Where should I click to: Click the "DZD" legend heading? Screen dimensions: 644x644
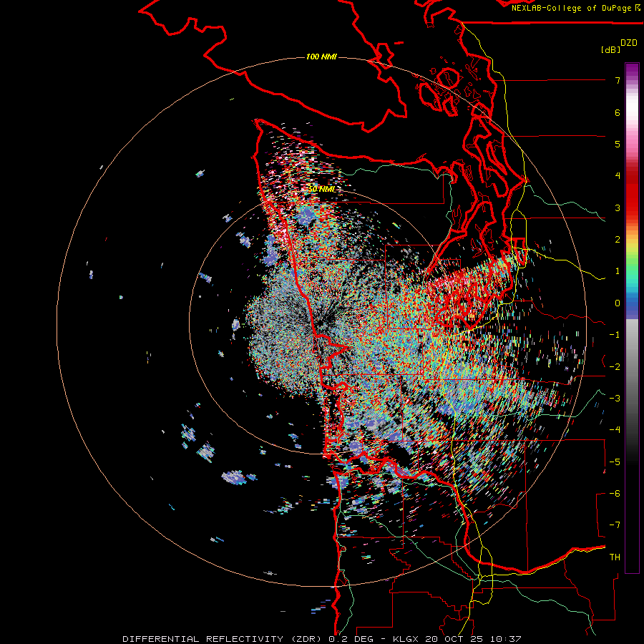[x=629, y=43]
